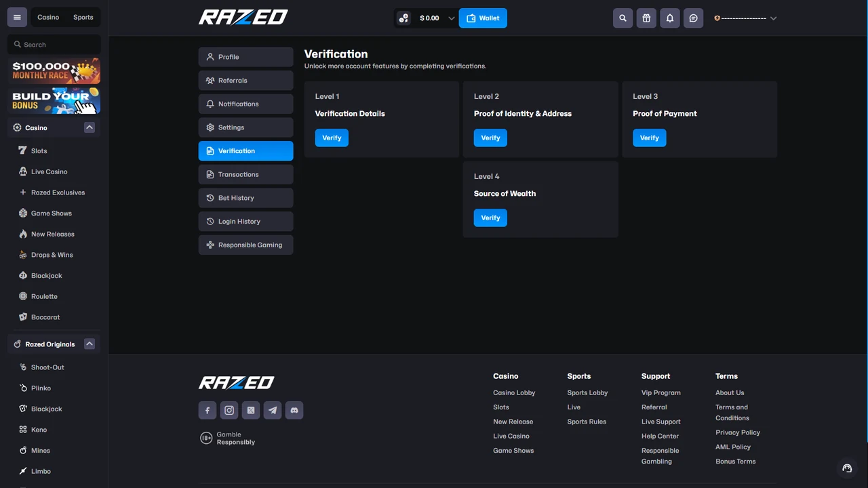
Task: Open Referrals menu item
Action: click(245, 81)
